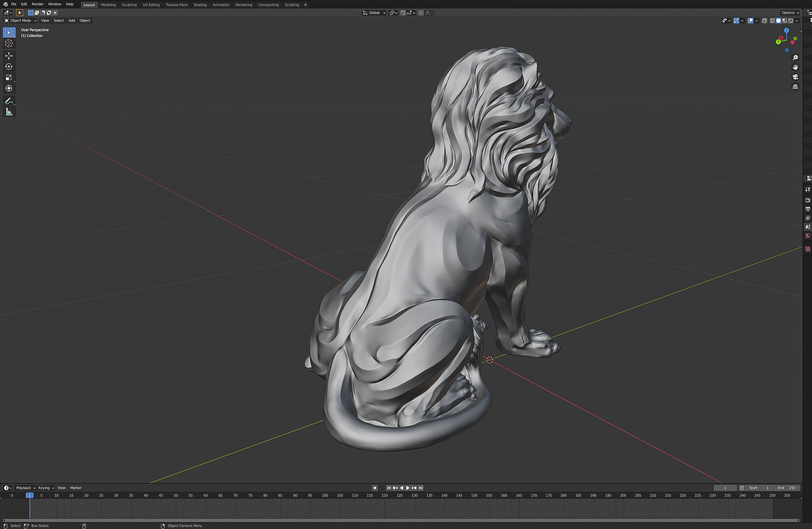Image resolution: width=812 pixels, height=529 pixels.
Task: Switch to rendered viewport shading
Action: tap(791, 21)
